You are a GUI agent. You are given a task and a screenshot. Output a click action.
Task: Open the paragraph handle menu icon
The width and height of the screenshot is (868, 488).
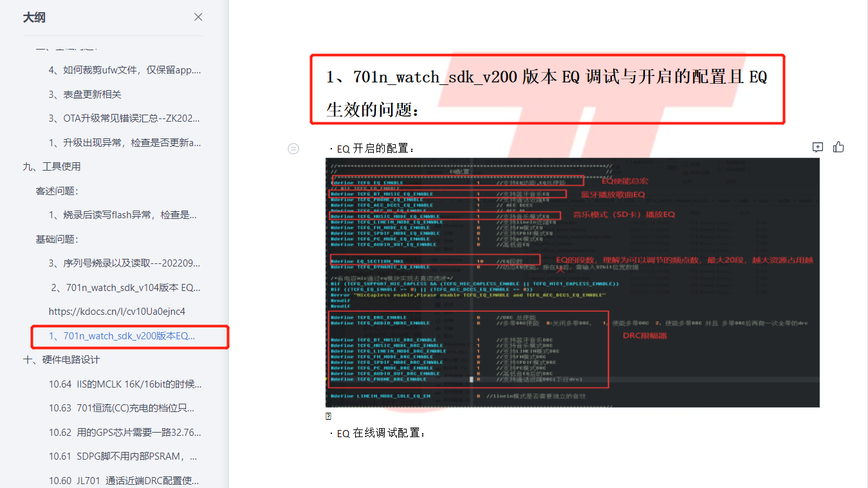click(x=293, y=149)
